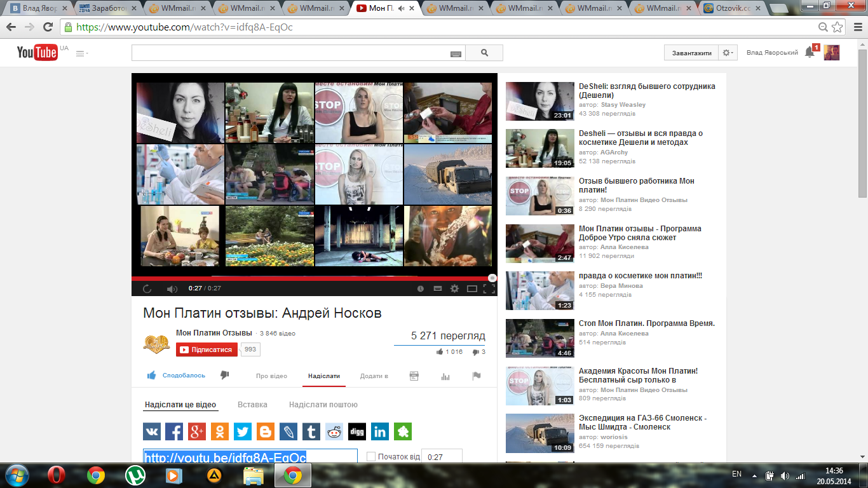
Task: Open on-screen keyboard in search box
Action: (x=456, y=54)
